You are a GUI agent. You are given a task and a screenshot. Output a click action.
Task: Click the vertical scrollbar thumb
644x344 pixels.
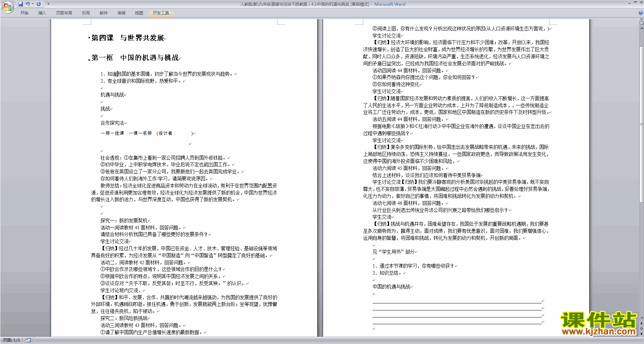[x=641, y=124]
